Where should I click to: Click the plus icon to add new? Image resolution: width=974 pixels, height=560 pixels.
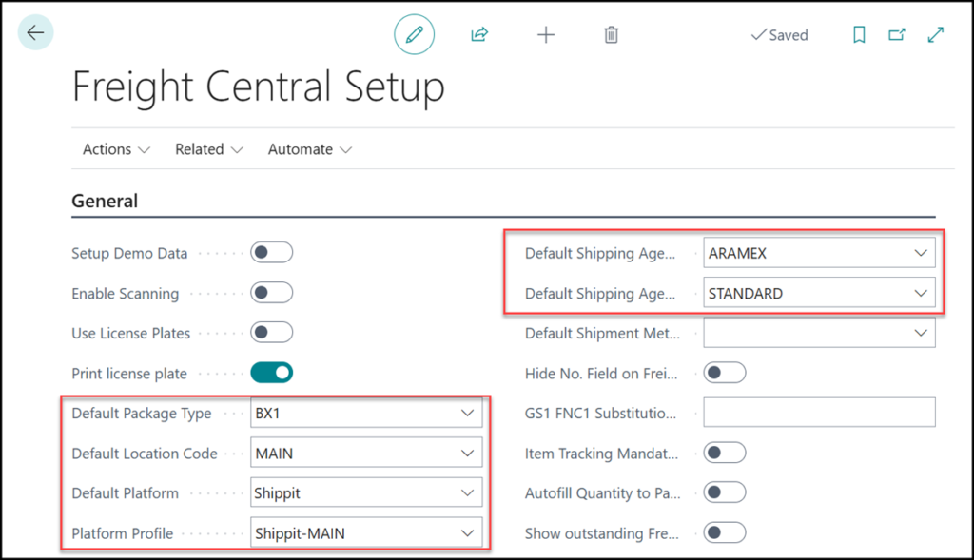pos(546,35)
